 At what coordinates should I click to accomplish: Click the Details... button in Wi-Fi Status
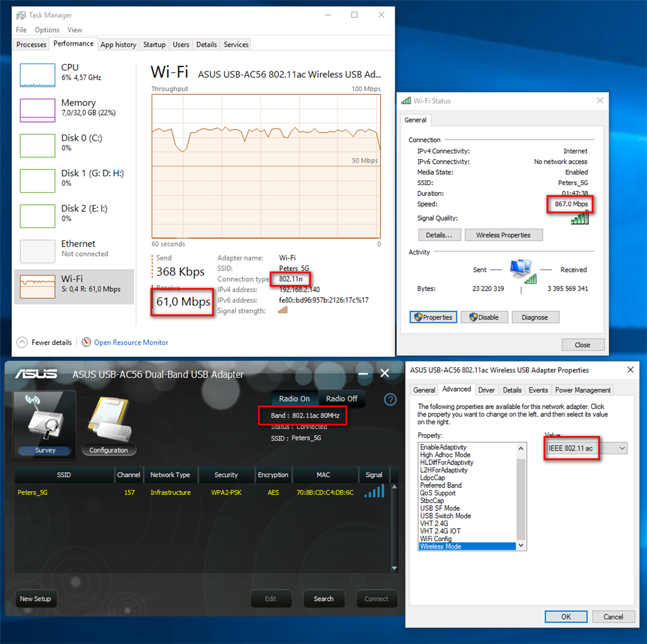[x=439, y=235]
